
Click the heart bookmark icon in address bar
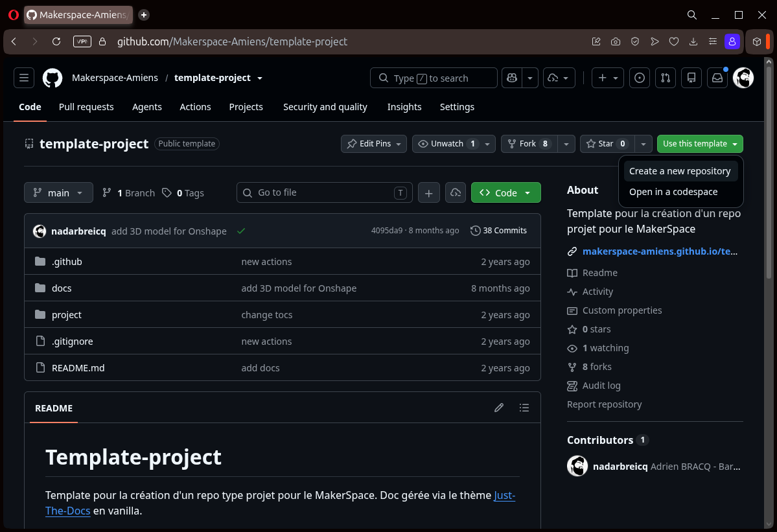[x=674, y=41]
